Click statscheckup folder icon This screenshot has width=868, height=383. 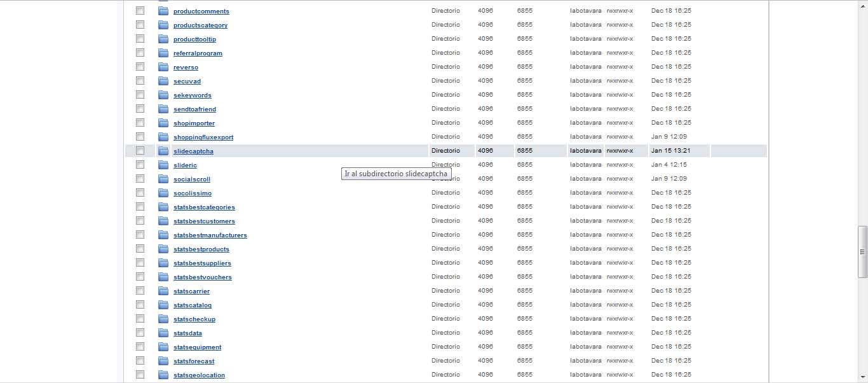[x=163, y=319]
